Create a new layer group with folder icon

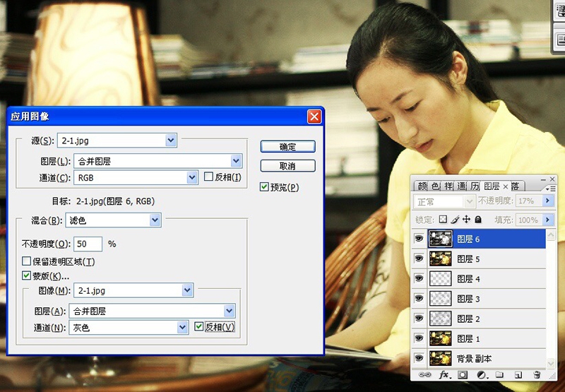coord(499,374)
